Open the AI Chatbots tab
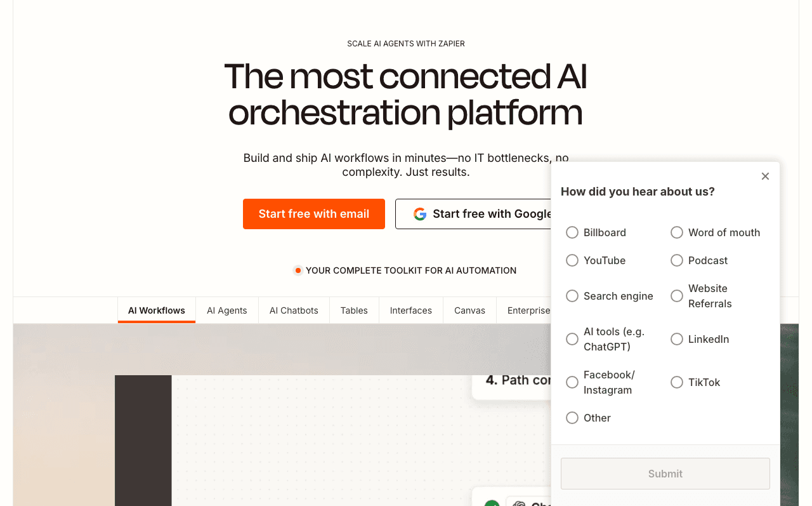Screen dimensions: 812x506 coord(294,310)
